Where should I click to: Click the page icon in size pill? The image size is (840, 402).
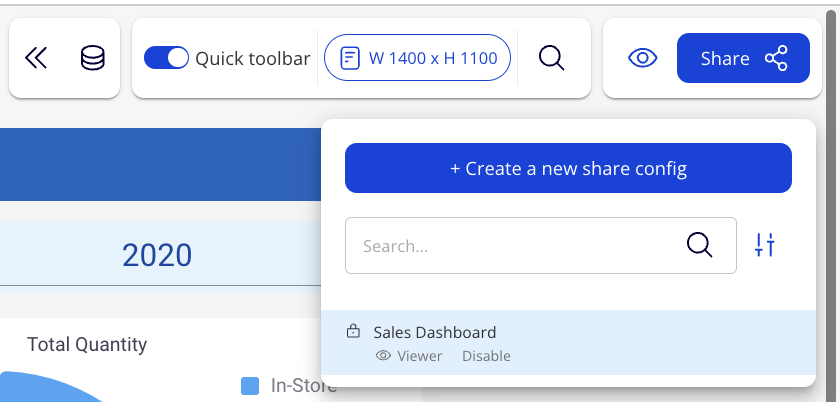tap(350, 58)
